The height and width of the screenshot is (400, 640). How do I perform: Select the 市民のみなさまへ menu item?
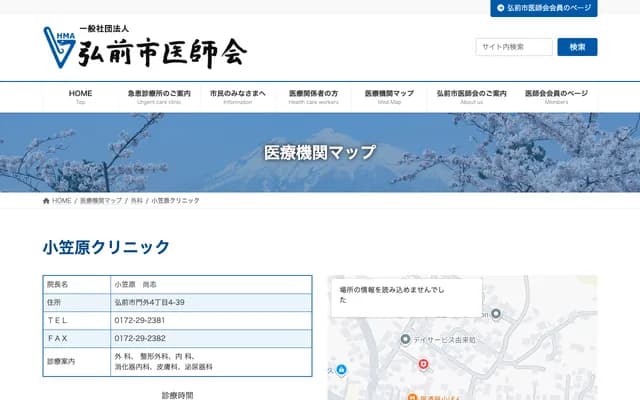tap(238, 97)
